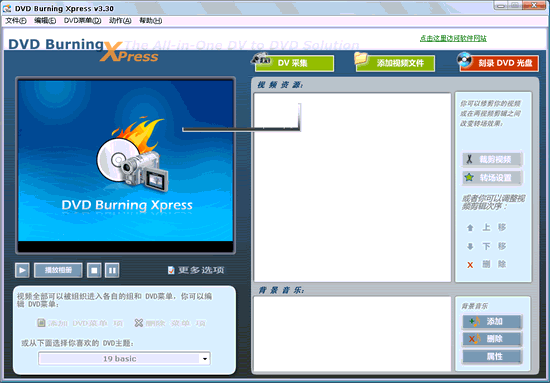Open the 帮助(H) menu
The height and width of the screenshot is (383, 550).
tap(150, 21)
